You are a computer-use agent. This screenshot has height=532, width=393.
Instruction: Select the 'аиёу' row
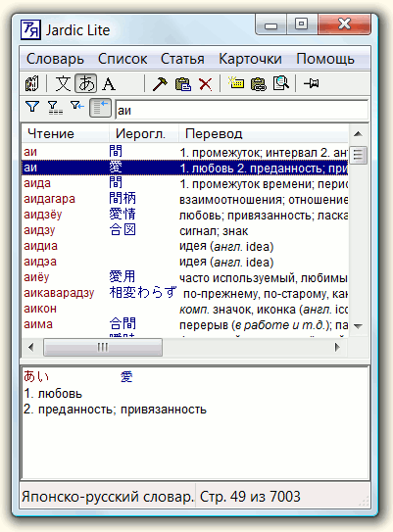coord(185,277)
